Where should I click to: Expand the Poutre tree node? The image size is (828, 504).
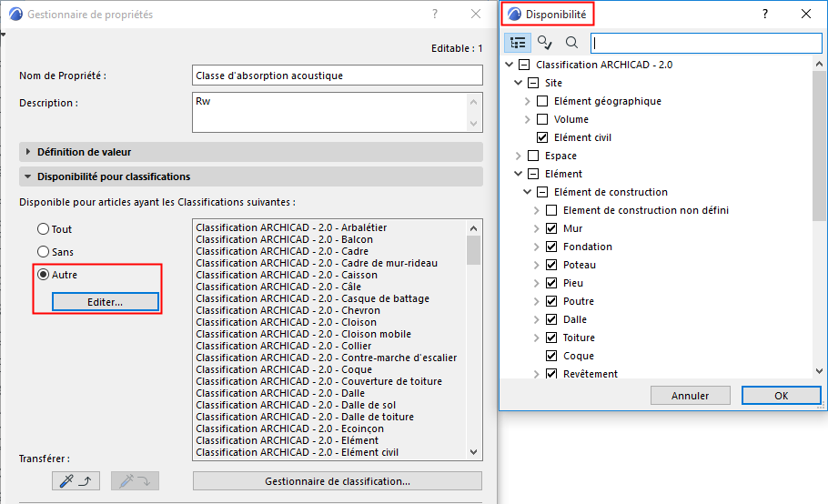pos(537,301)
